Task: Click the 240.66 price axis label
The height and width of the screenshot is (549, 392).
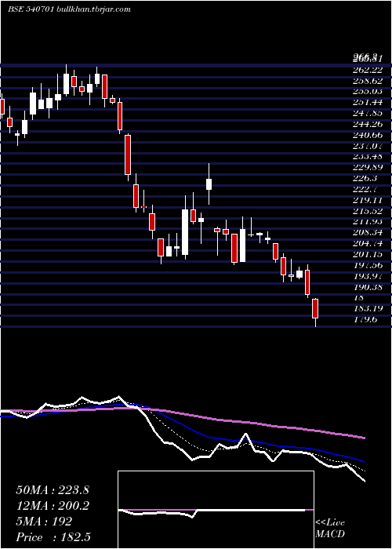Action: [x=367, y=135]
